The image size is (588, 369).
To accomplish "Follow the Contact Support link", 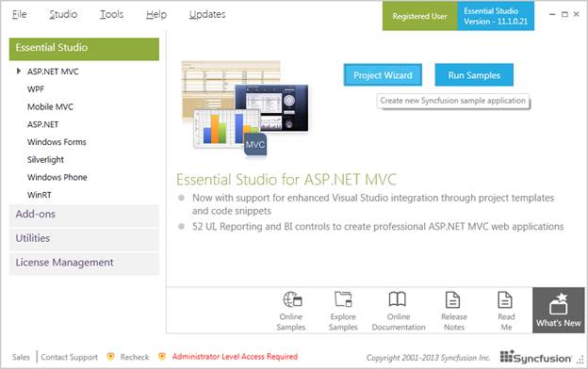I will click(69, 357).
